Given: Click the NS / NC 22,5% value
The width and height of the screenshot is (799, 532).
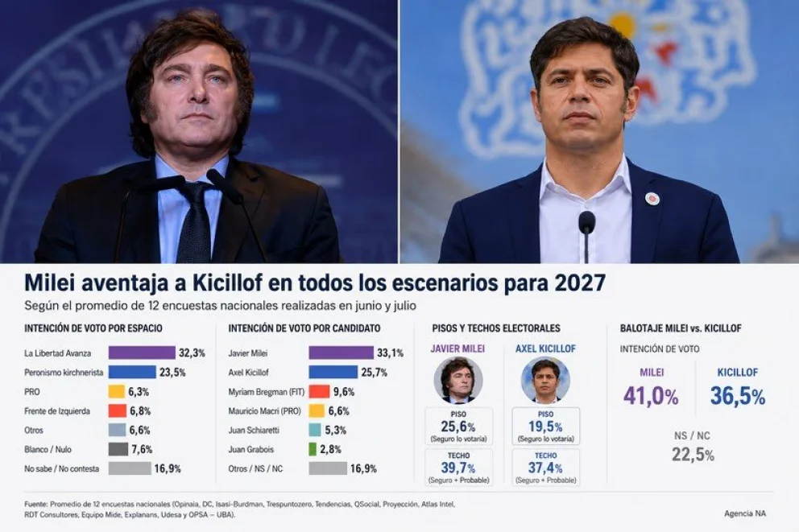Looking at the screenshot, I should [693, 455].
